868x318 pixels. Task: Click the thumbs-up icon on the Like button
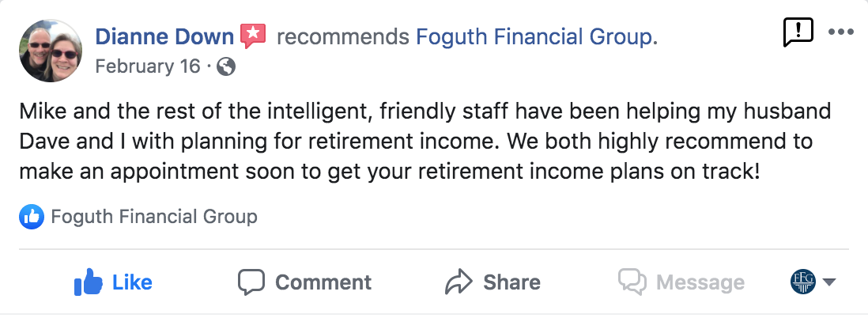pos(89,282)
